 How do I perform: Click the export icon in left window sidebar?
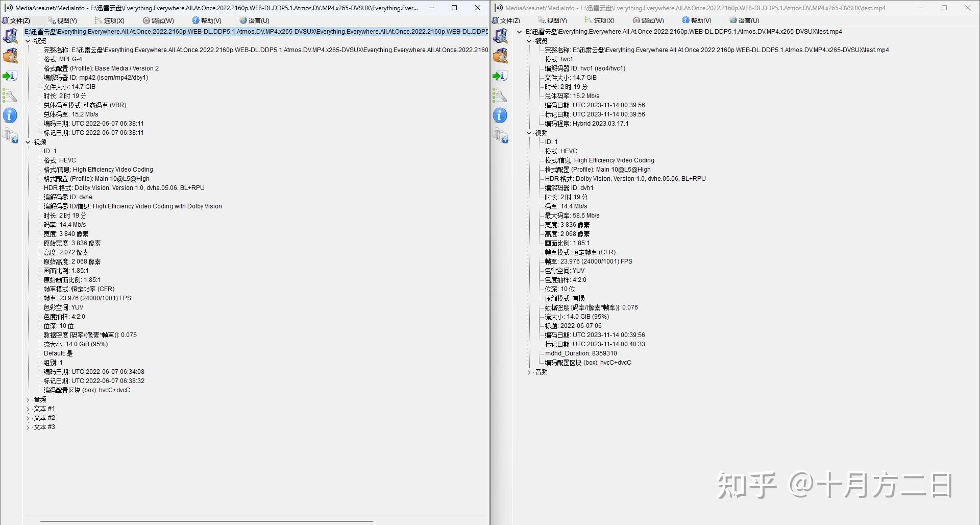coord(10,76)
